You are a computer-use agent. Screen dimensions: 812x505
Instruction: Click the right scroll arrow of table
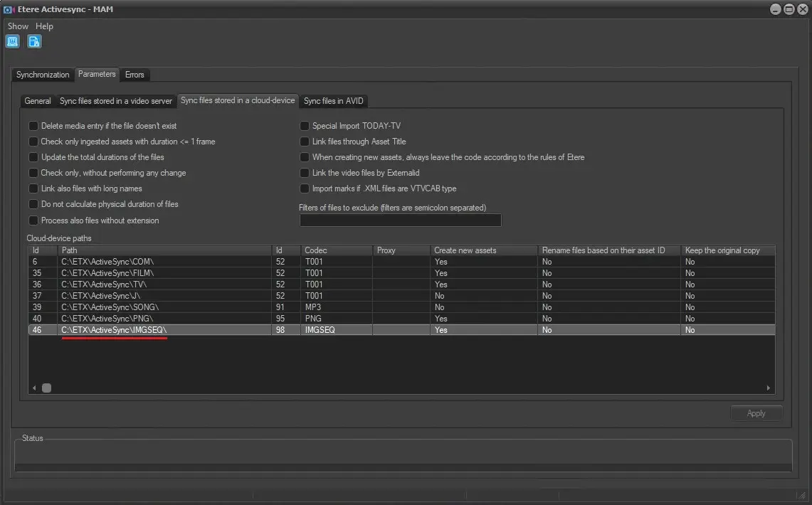coord(768,388)
